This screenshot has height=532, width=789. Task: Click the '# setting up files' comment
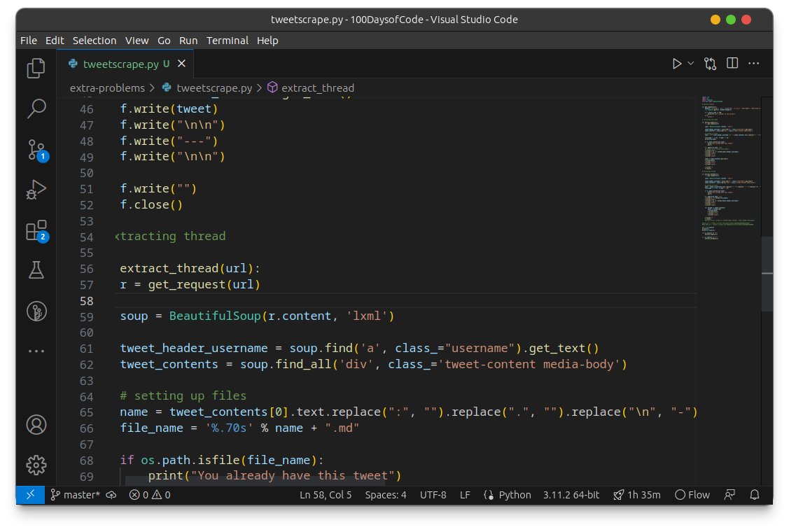(183, 395)
